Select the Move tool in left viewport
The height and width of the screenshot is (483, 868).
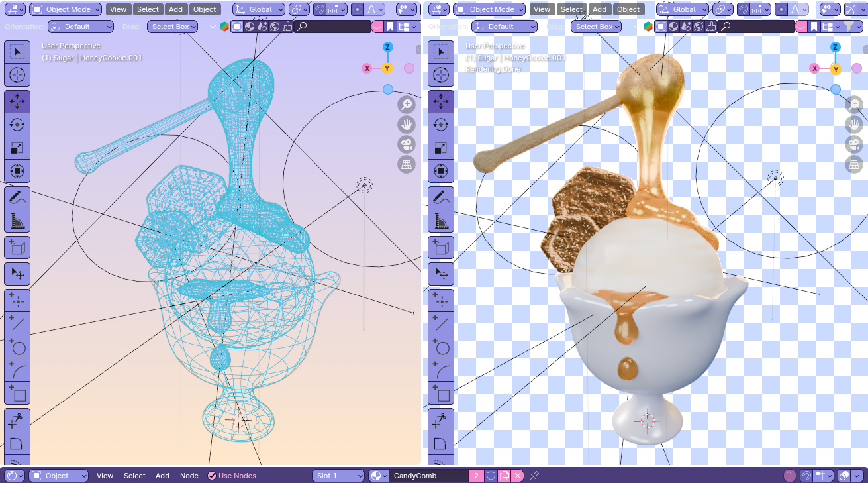pyautogui.click(x=17, y=101)
